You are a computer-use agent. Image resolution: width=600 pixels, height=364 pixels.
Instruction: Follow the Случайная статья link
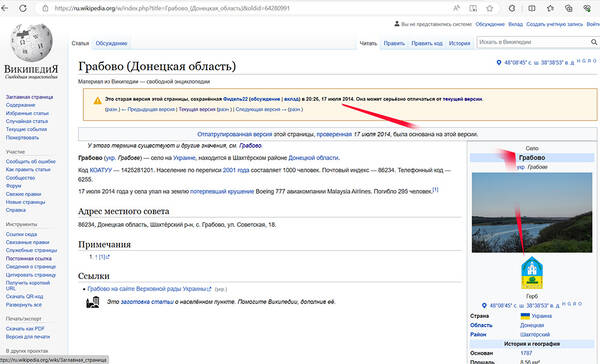(27, 121)
